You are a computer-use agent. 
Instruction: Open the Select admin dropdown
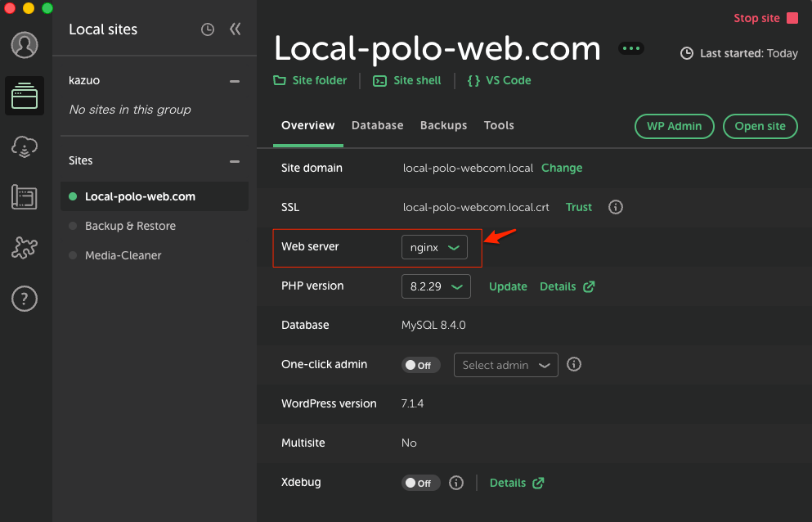pos(506,365)
